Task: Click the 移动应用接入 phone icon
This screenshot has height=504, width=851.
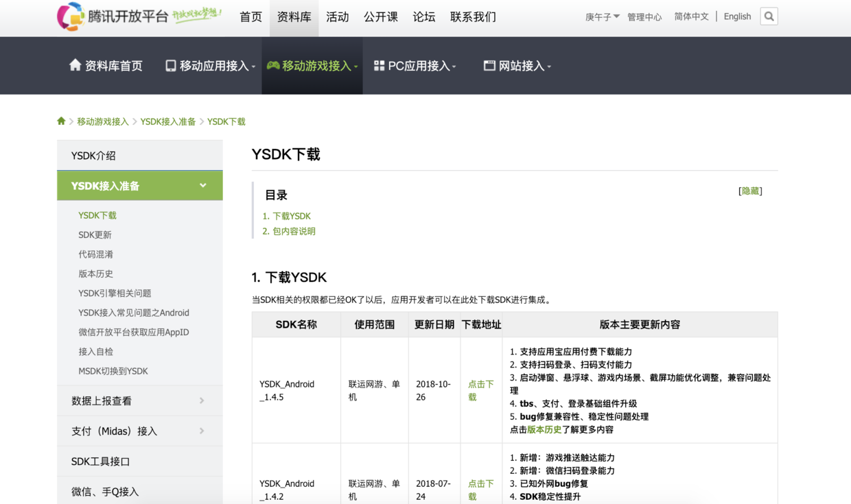Action: click(170, 66)
